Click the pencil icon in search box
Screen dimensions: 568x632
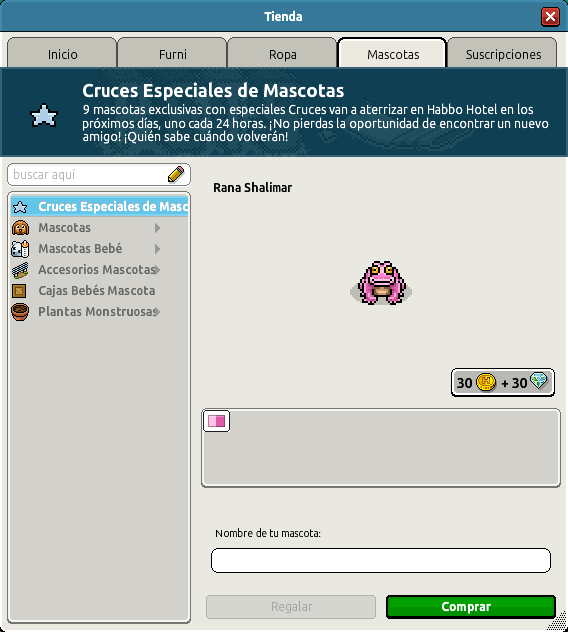(x=176, y=175)
